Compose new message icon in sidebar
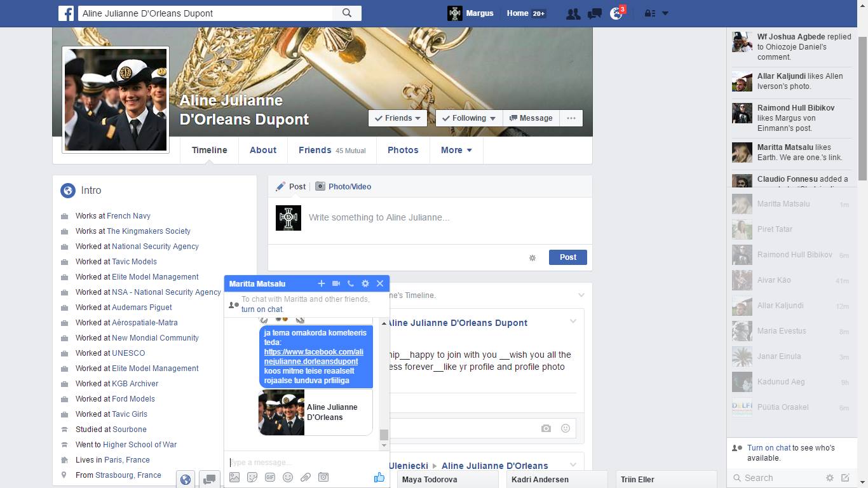Viewport: 868px width, 488px height. click(x=845, y=478)
